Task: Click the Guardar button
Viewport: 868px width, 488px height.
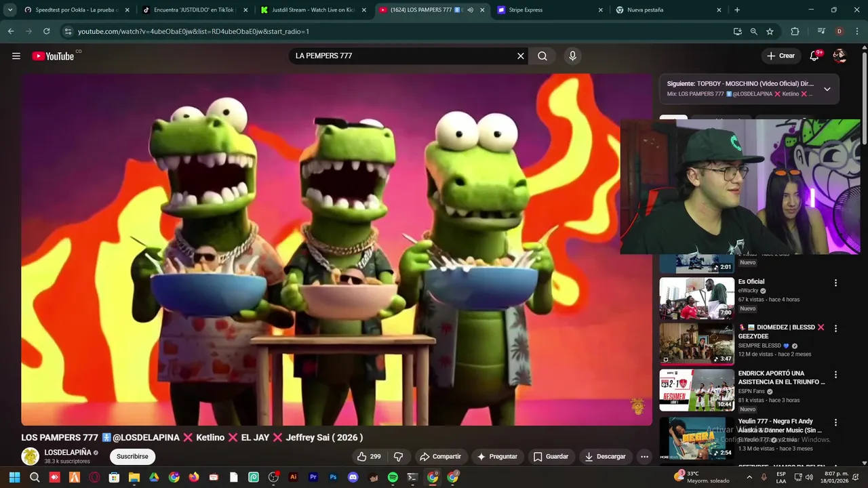Action: [x=551, y=457]
